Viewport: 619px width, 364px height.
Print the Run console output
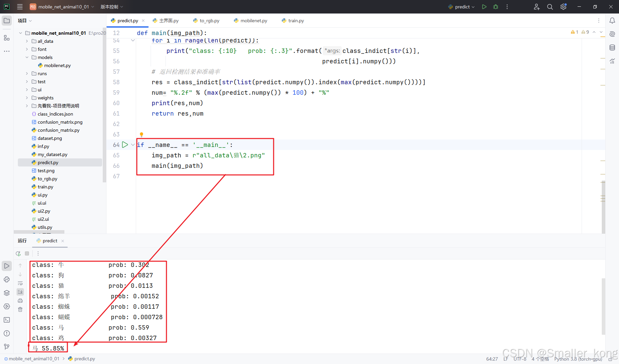pos(20,301)
